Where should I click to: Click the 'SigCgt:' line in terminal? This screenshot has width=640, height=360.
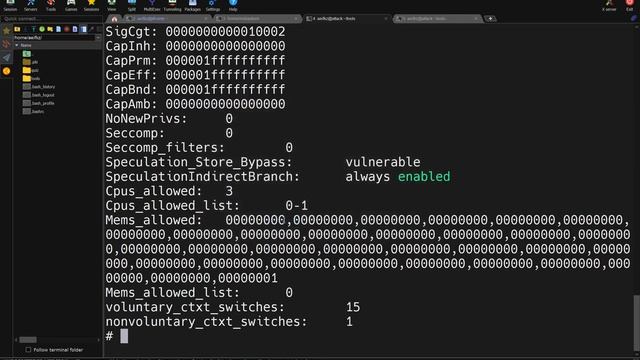pyautogui.click(x=196, y=31)
